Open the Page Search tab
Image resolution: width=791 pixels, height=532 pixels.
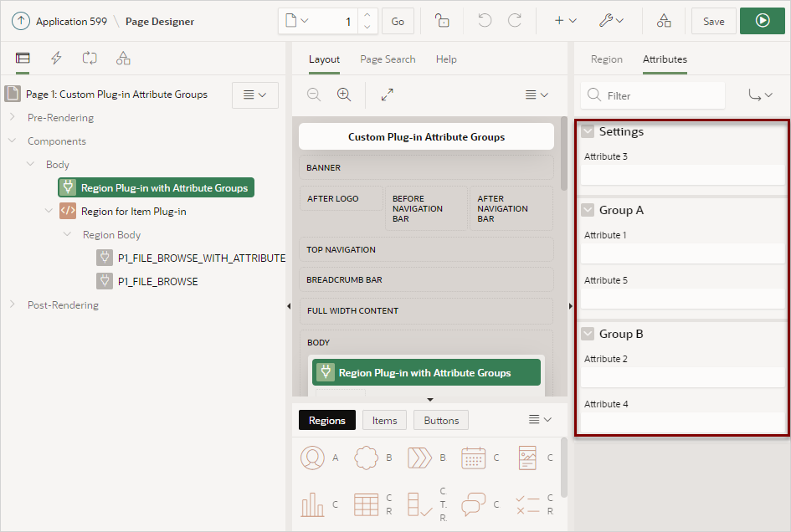[388, 59]
